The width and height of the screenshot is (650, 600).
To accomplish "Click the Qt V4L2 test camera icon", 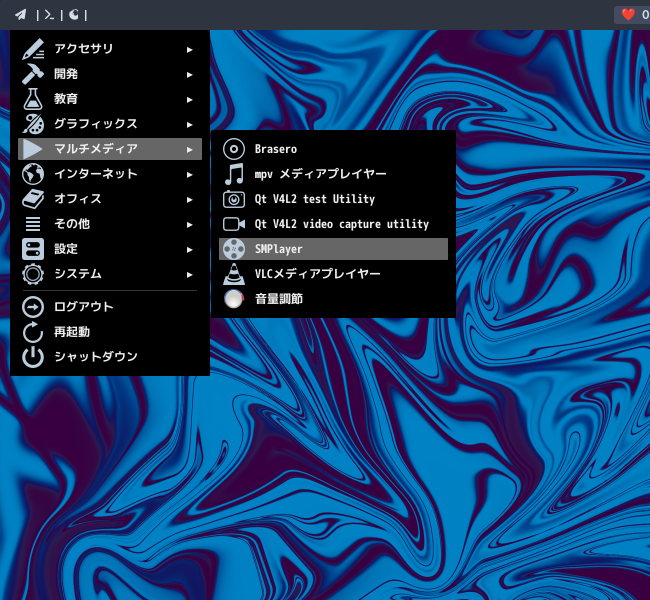I will point(234,199).
